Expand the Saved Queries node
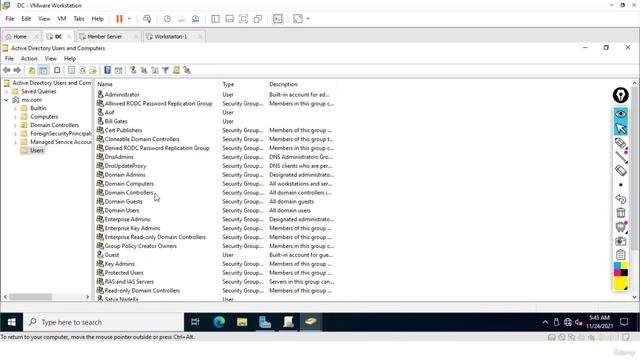Screen dimensions: 640x360 (6, 91)
